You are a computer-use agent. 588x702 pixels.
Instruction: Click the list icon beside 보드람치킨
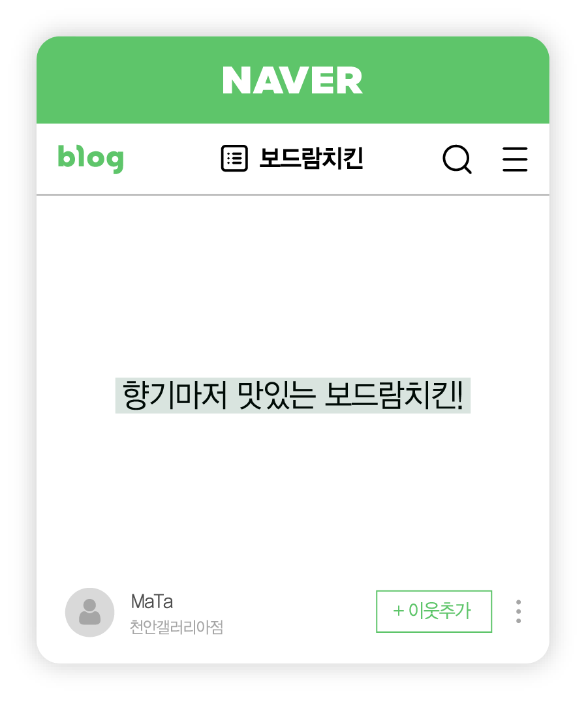tap(234, 159)
